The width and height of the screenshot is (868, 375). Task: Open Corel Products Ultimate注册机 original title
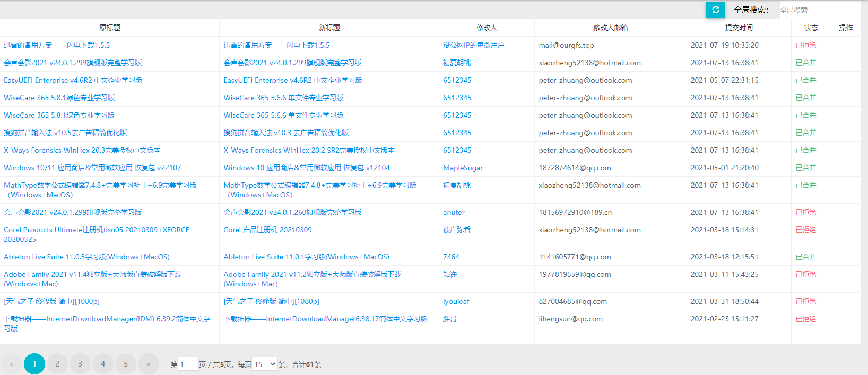(97, 234)
